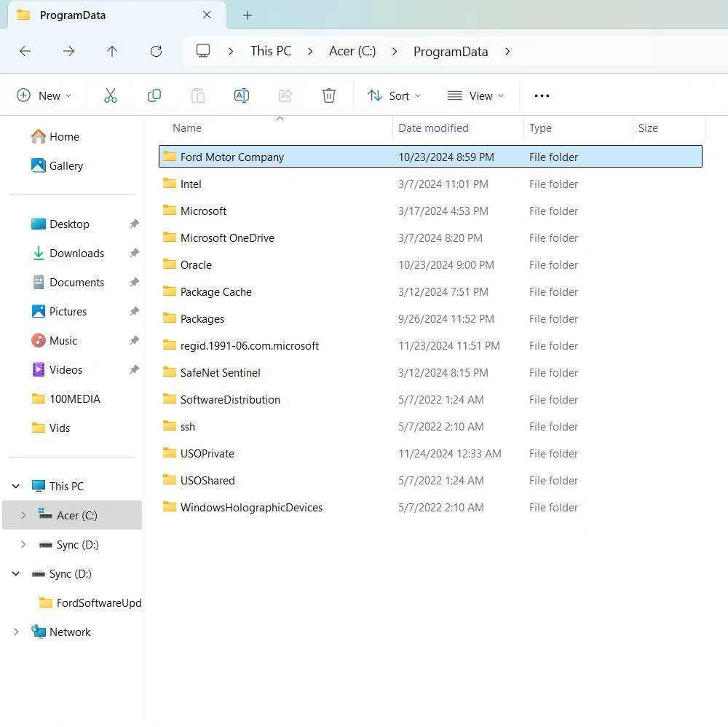Collapse the This PC tree node
Image resolution: width=728 pixels, height=727 pixels.
16,486
